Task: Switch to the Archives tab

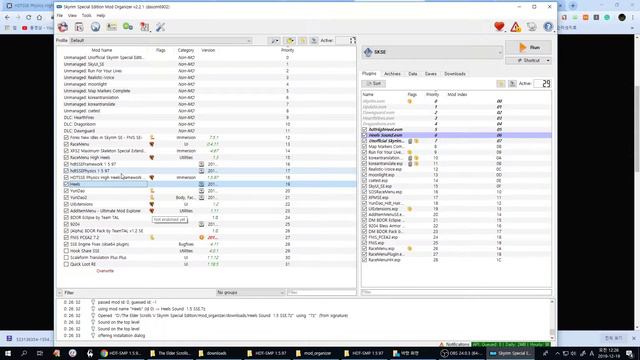Action: (x=392, y=74)
